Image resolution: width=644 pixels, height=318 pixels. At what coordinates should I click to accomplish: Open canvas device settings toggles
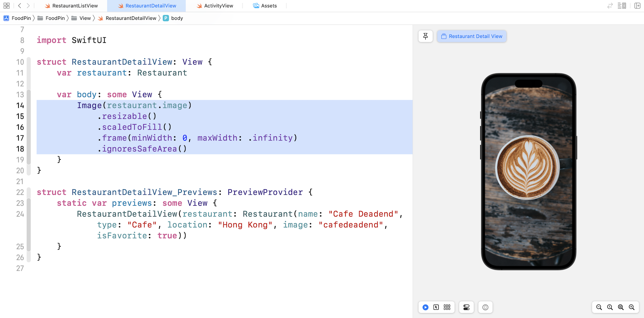click(466, 307)
